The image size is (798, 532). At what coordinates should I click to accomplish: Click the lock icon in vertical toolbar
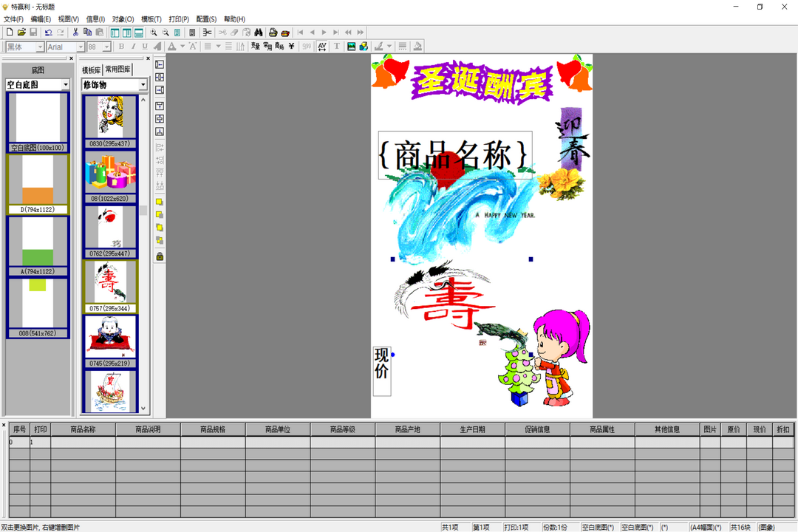[160, 256]
